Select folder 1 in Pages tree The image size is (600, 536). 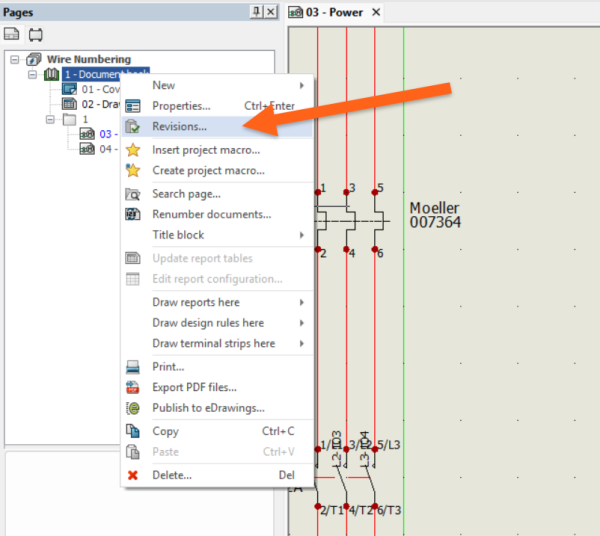(x=85, y=119)
